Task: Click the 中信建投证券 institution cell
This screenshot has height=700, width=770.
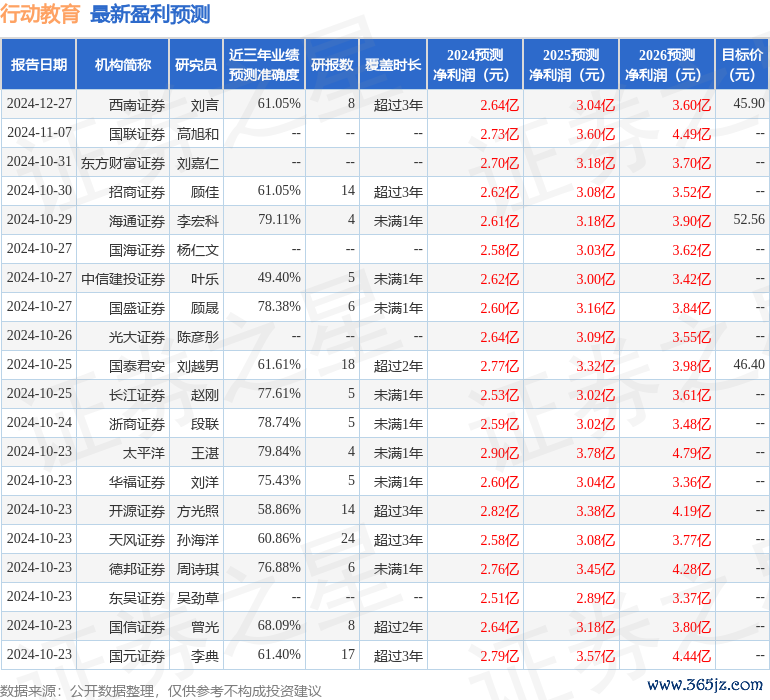Action: pyautogui.click(x=123, y=279)
